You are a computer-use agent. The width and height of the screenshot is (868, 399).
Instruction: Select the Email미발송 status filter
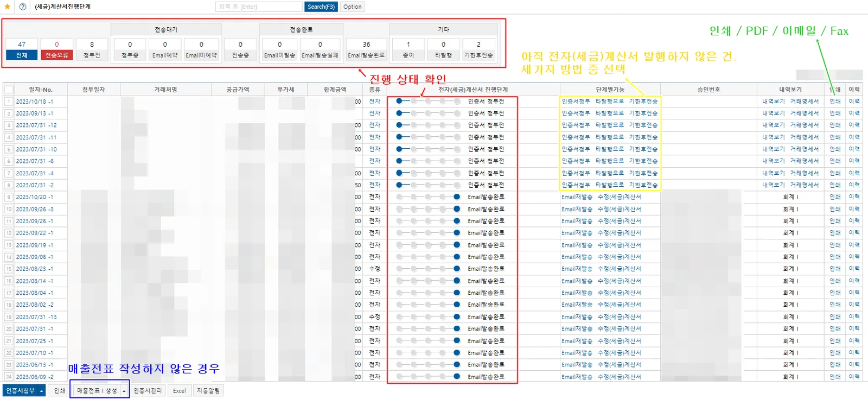coord(279,49)
